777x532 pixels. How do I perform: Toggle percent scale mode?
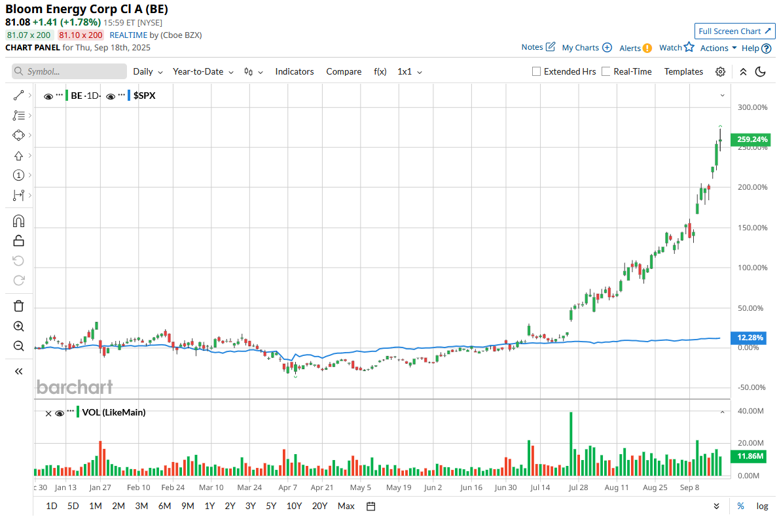(x=740, y=506)
